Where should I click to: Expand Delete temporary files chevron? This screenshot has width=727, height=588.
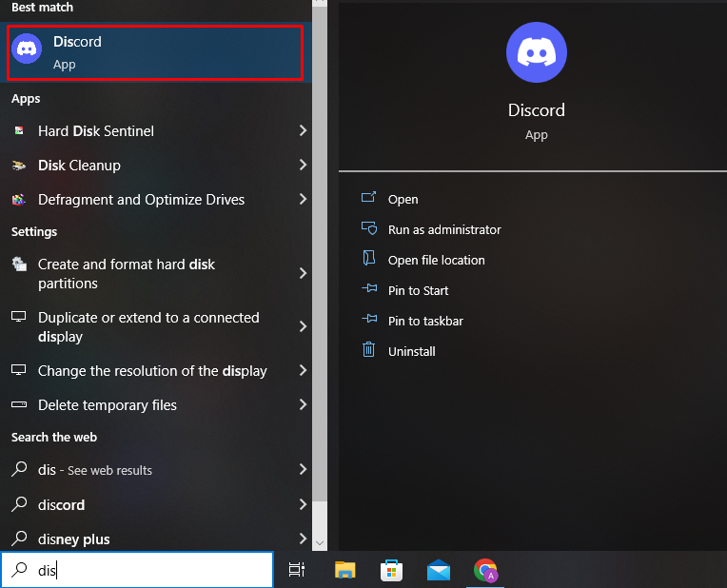tap(303, 404)
